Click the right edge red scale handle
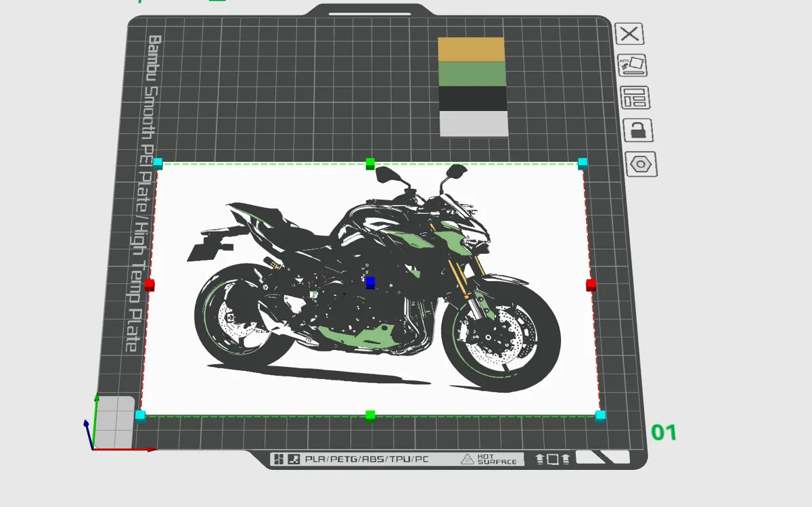812x507 pixels. [591, 285]
